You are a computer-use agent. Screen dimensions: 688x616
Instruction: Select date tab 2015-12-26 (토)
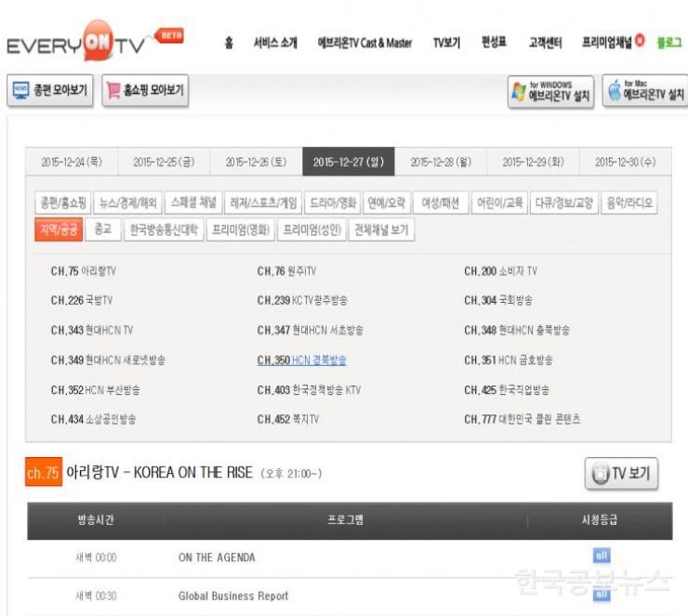(x=257, y=162)
